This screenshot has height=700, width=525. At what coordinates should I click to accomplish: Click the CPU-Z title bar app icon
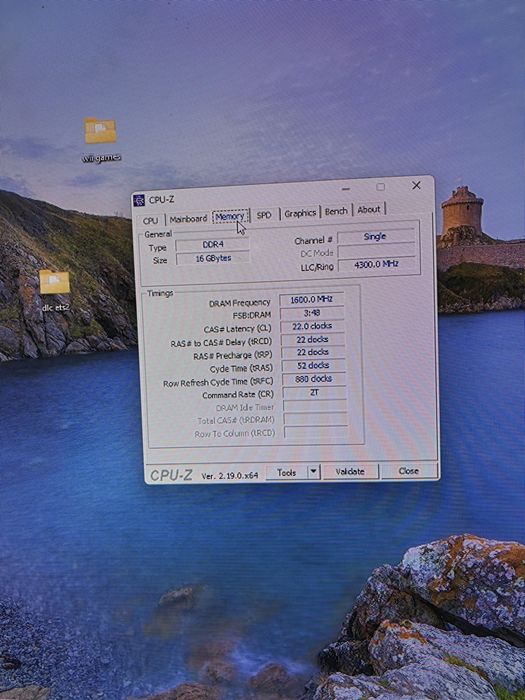pyautogui.click(x=139, y=200)
